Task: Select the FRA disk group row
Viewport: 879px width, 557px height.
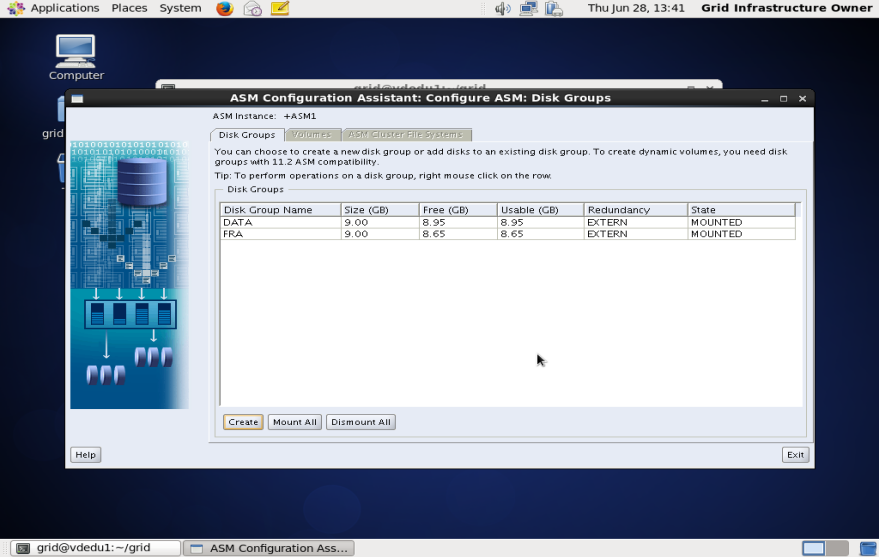Action: pyautogui.click(x=507, y=234)
